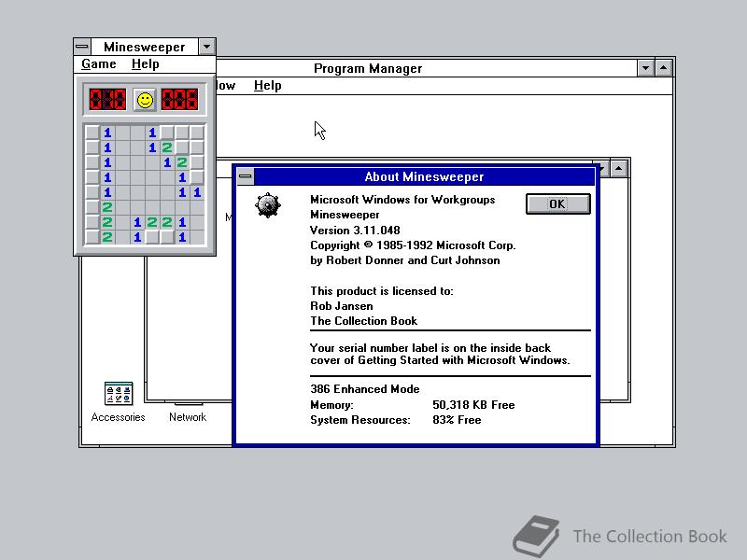Click the green 2 in the grid's second row

(167, 147)
